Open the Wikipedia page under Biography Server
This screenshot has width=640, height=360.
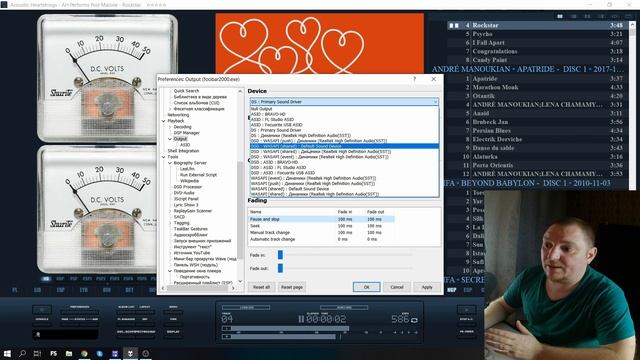coord(189,181)
